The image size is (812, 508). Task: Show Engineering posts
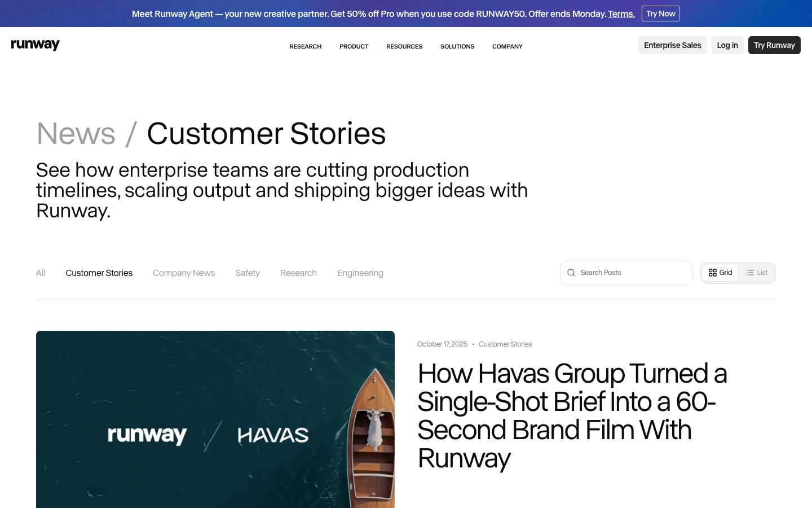(360, 273)
